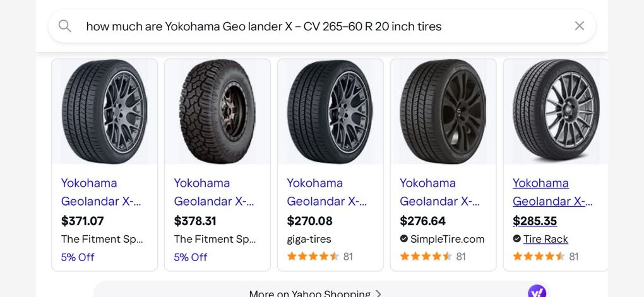
Task: Expand More on Yahoo Shopping chevron
Action: point(379,293)
